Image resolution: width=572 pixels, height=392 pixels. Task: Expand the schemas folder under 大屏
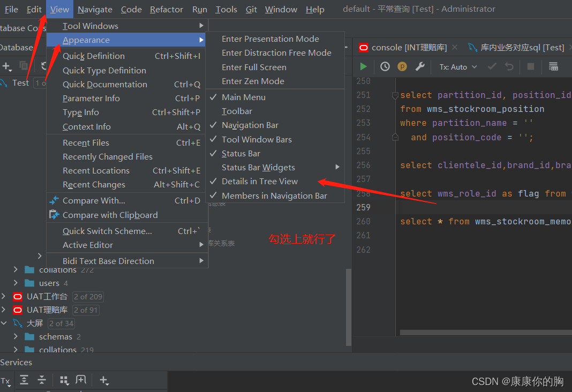[15, 336]
